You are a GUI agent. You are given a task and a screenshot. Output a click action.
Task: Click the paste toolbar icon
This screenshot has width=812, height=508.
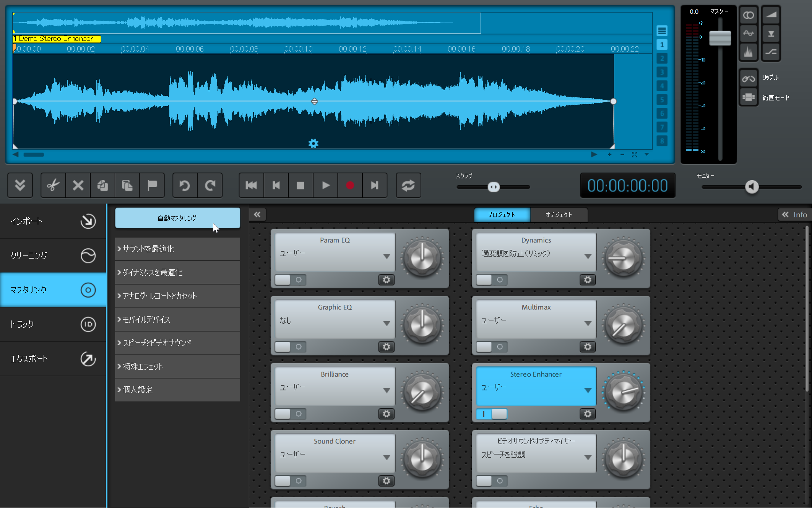127,186
